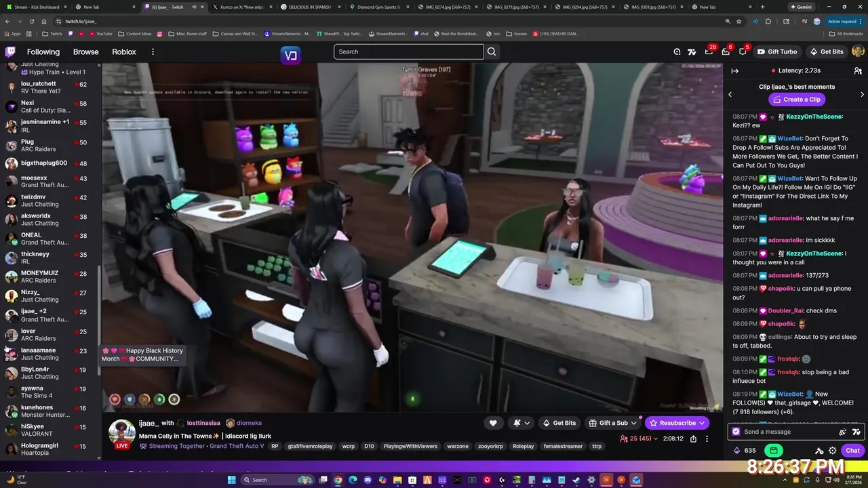The height and width of the screenshot is (488, 868).
Task: Click the Resubscribe button
Action: click(677, 423)
